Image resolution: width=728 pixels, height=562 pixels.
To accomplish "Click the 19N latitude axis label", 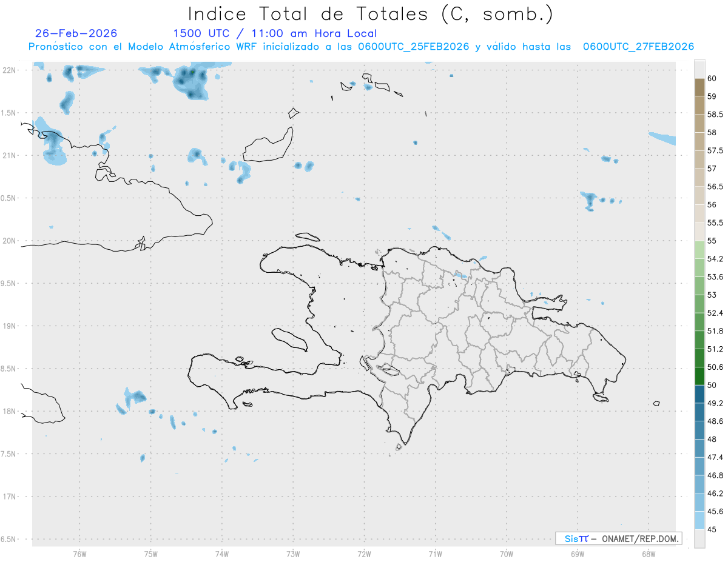I will click(9, 326).
